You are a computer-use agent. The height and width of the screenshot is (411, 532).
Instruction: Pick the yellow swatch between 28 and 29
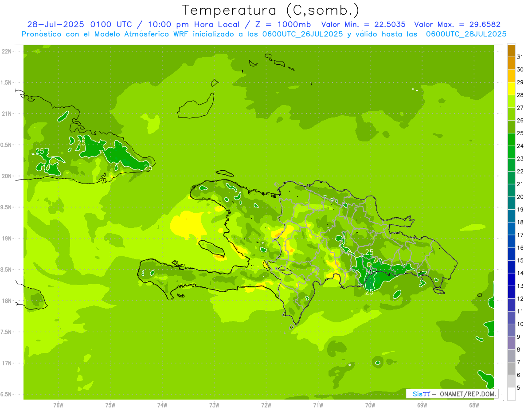511,89
